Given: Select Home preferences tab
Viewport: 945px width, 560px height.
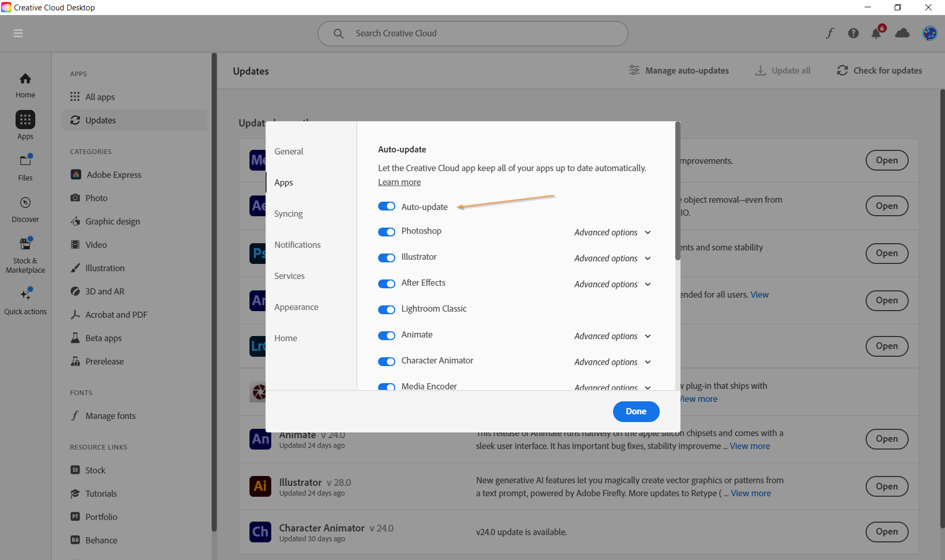Looking at the screenshot, I should pyautogui.click(x=286, y=338).
